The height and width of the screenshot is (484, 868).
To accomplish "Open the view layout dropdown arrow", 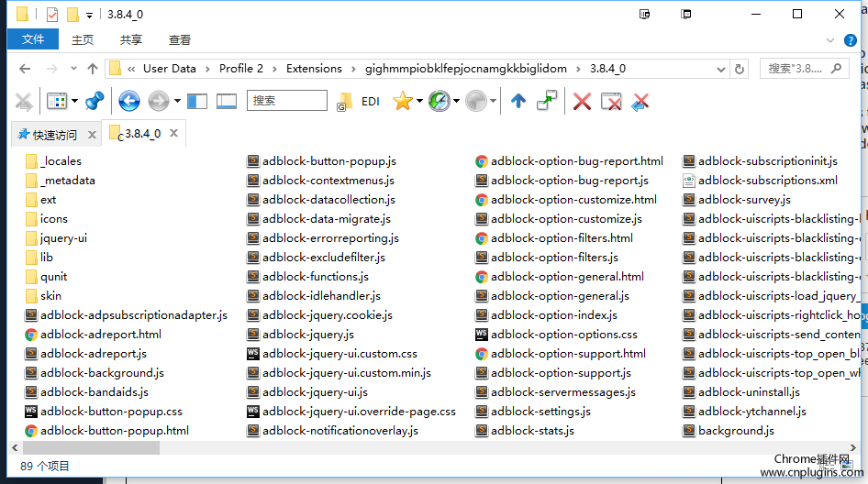I will 74,101.
